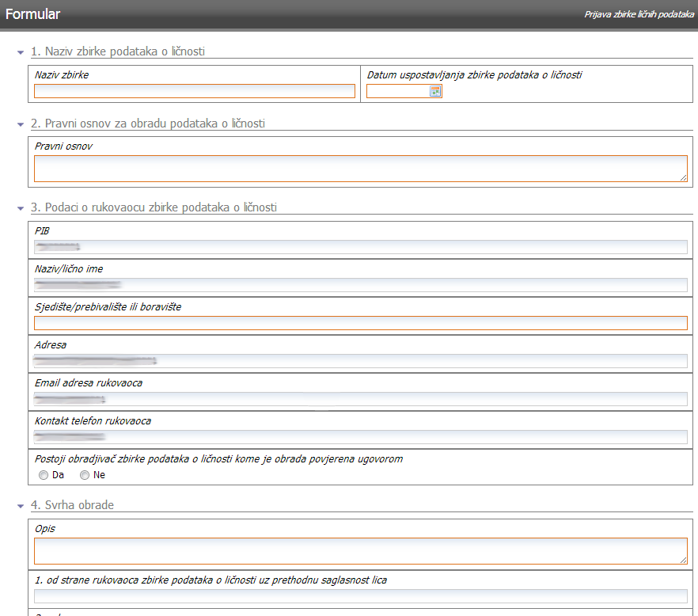Click the Naziv zbirke text field

195,91
